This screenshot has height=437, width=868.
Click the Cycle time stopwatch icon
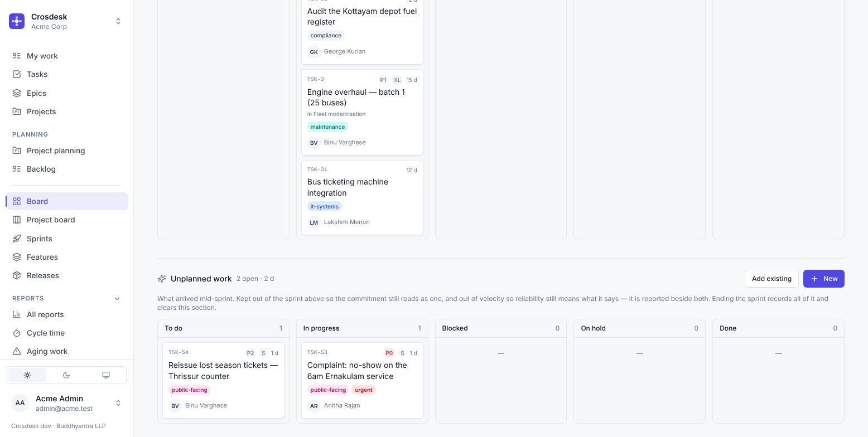[17, 333]
